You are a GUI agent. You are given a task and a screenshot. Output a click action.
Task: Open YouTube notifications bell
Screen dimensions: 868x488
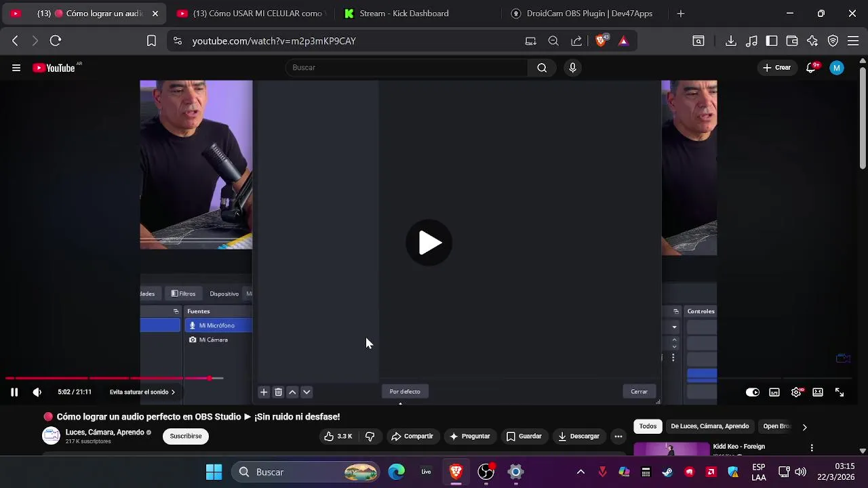(811, 68)
